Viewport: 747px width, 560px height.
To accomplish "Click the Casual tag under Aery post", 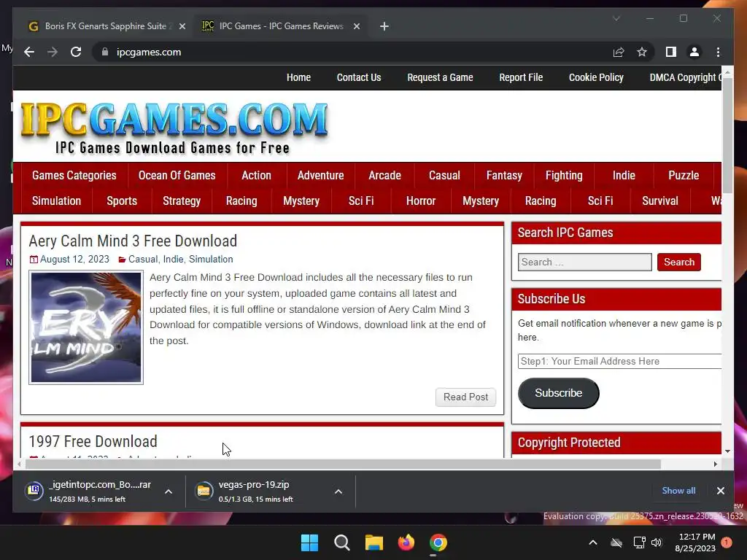I will [143, 260].
